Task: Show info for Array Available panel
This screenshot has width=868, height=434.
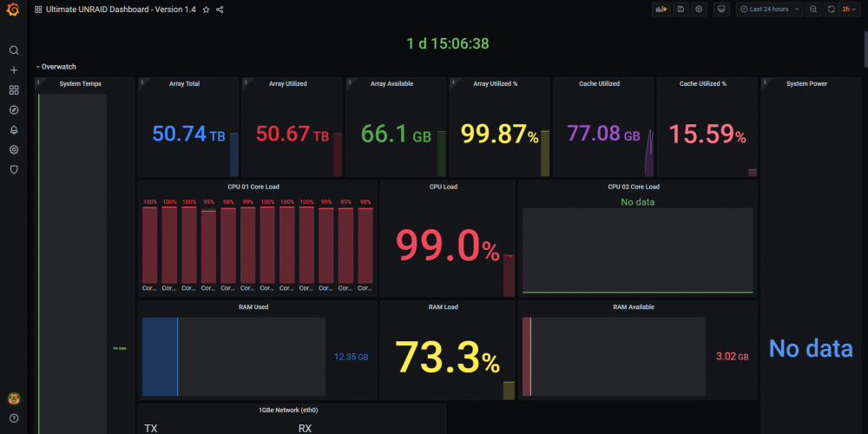Action: tap(349, 81)
